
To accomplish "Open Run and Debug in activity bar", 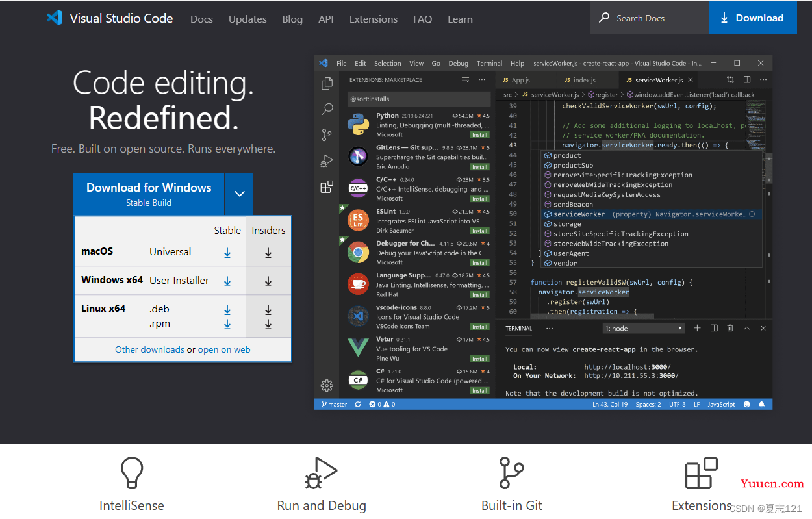I will [x=327, y=161].
